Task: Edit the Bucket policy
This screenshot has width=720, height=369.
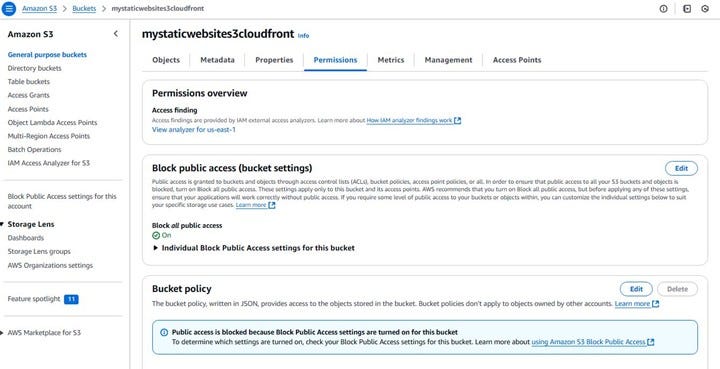Action: coord(636,289)
